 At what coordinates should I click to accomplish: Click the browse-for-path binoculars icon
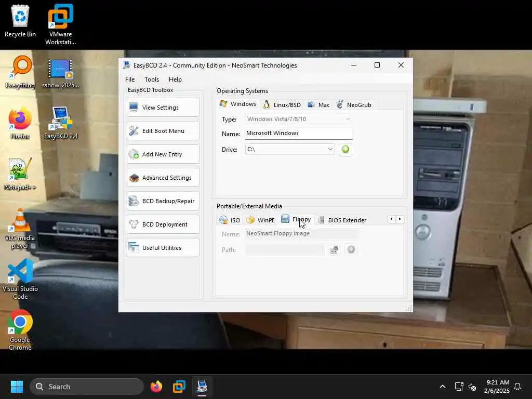click(334, 250)
